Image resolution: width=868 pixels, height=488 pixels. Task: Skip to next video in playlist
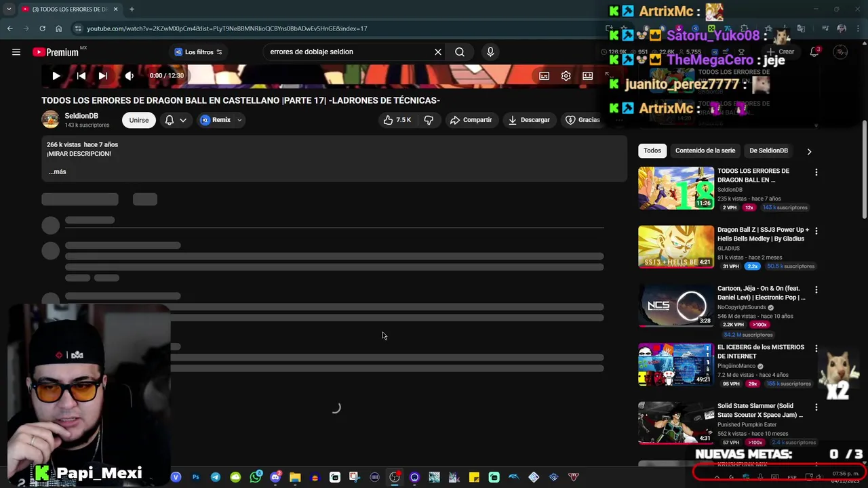click(103, 76)
